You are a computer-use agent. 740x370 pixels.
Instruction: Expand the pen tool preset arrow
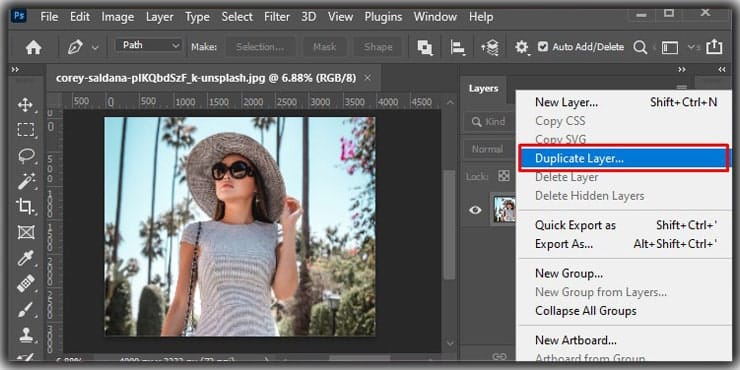(95, 48)
